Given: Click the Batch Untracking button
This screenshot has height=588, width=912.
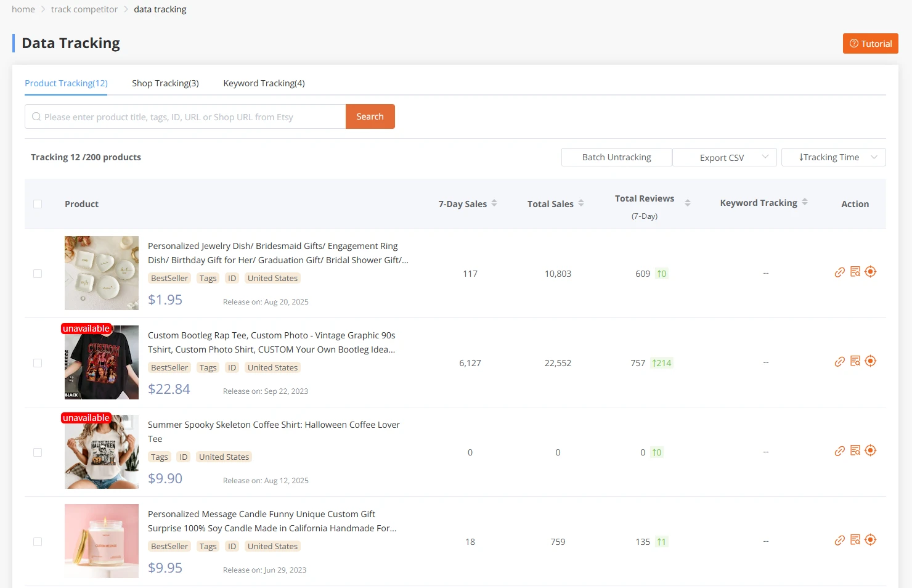Looking at the screenshot, I should [x=616, y=157].
